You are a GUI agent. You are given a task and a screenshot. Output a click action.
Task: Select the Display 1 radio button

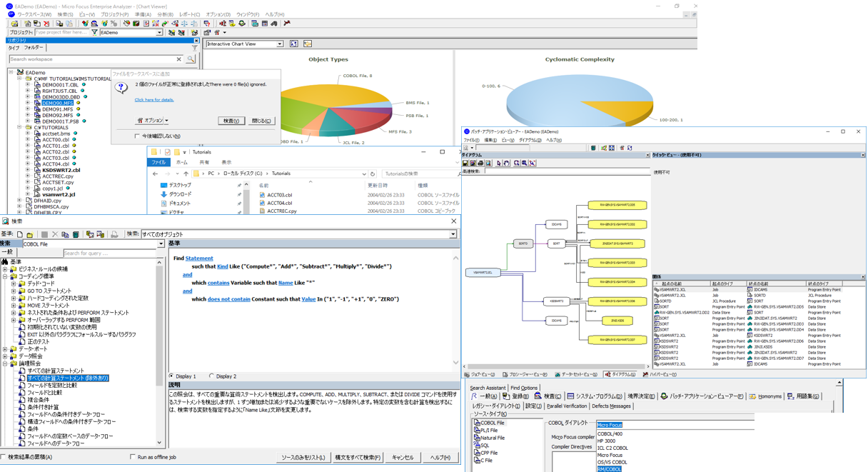[171, 376]
